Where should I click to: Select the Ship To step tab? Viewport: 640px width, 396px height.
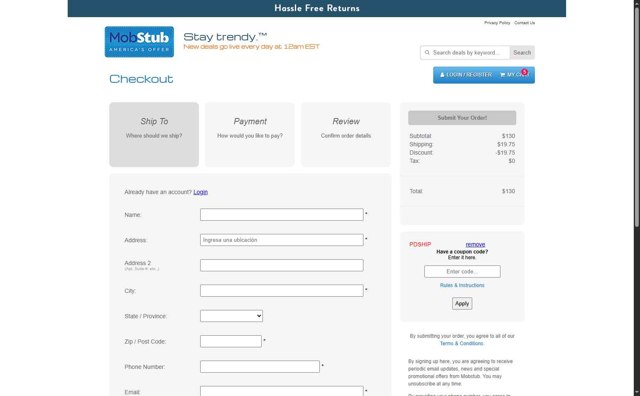[x=154, y=134]
